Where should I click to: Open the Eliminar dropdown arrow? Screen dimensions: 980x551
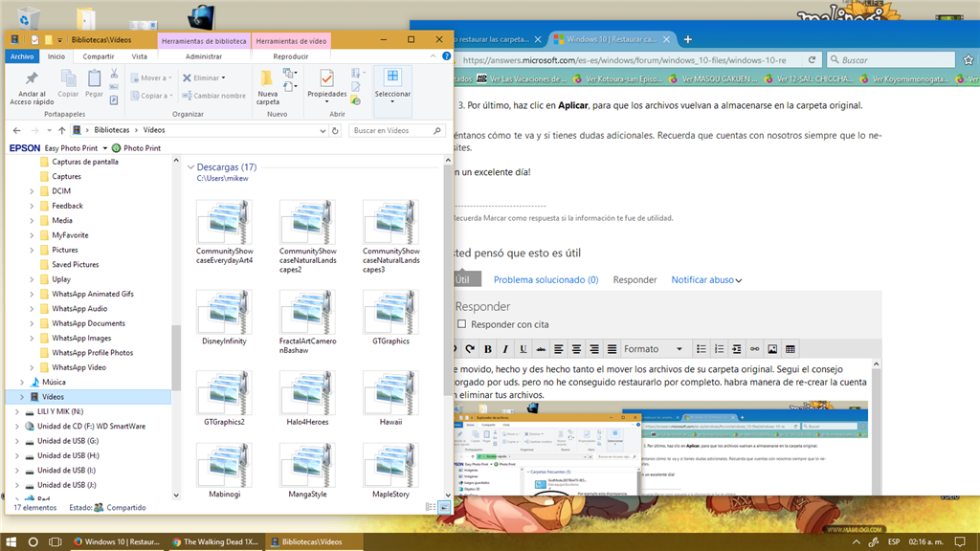pos(223,78)
